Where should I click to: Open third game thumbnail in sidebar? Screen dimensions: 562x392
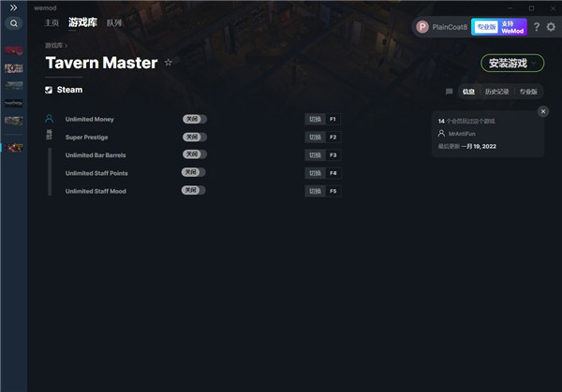point(14,85)
